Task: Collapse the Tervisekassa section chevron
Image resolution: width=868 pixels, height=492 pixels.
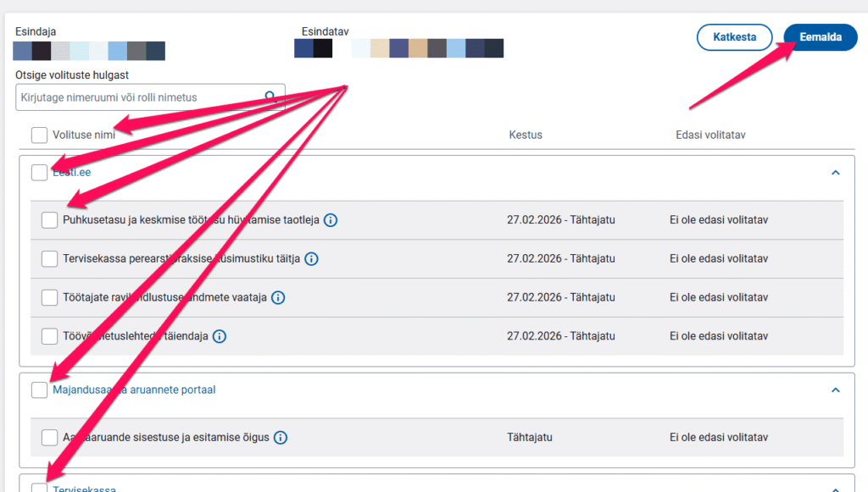Action: 835,489
